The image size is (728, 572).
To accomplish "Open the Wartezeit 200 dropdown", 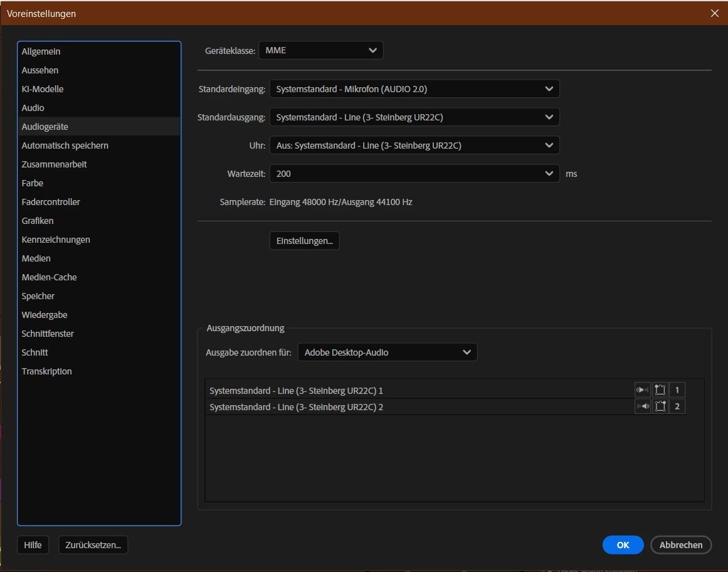I will [414, 174].
